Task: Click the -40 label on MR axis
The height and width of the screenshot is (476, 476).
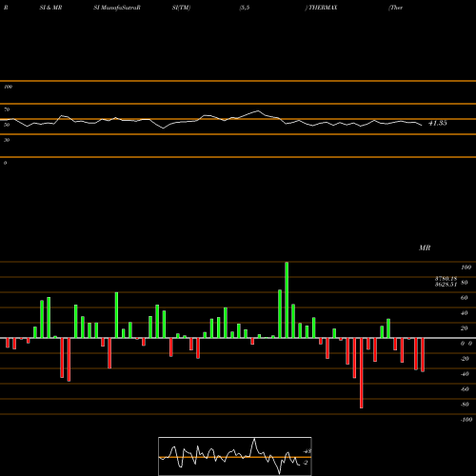Action: [x=465, y=374]
